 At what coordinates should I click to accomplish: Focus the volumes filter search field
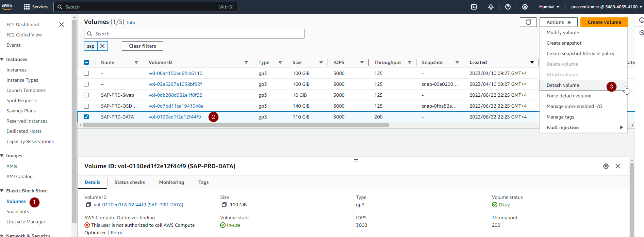coord(194,34)
